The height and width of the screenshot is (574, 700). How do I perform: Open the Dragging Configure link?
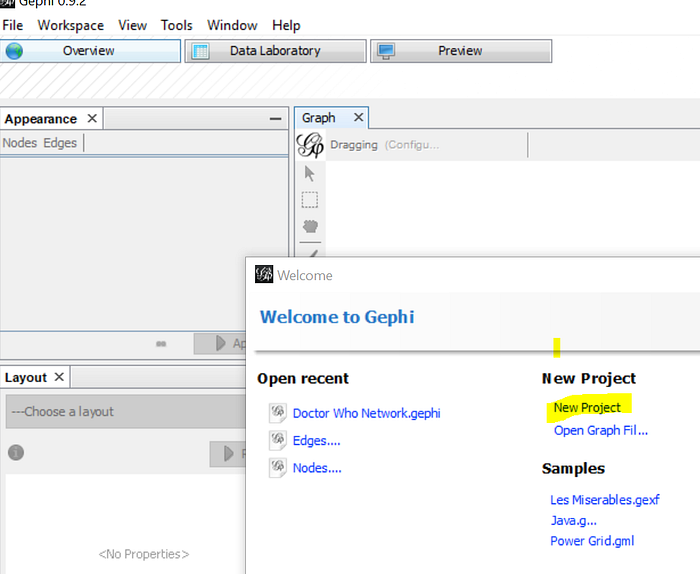[x=412, y=145]
